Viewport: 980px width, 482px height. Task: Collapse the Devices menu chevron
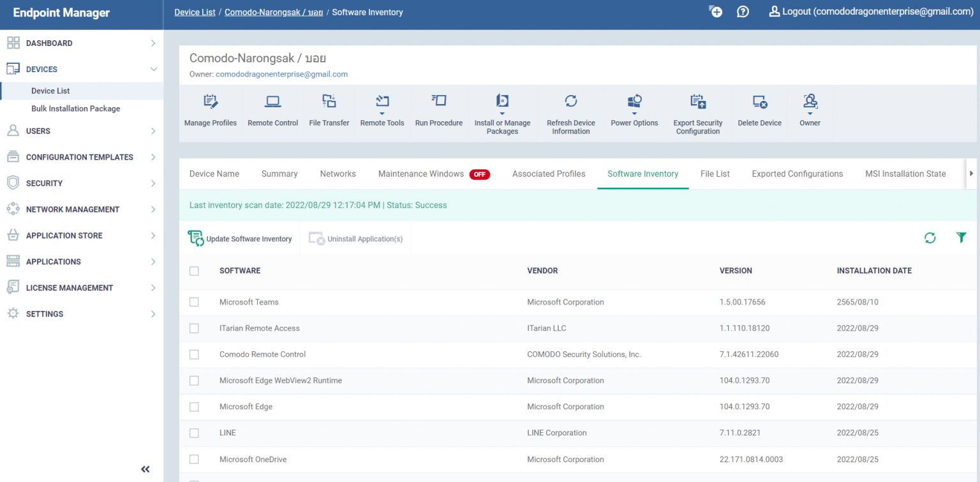coord(153,69)
